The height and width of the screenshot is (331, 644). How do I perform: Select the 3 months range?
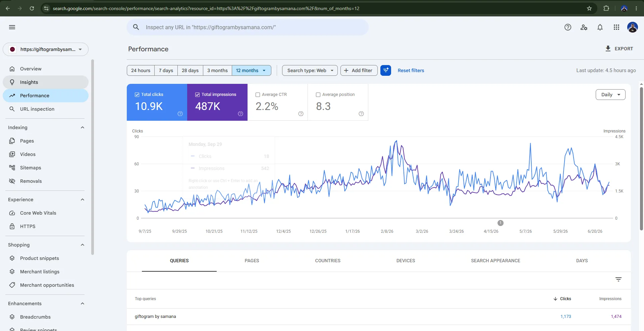click(217, 70)
